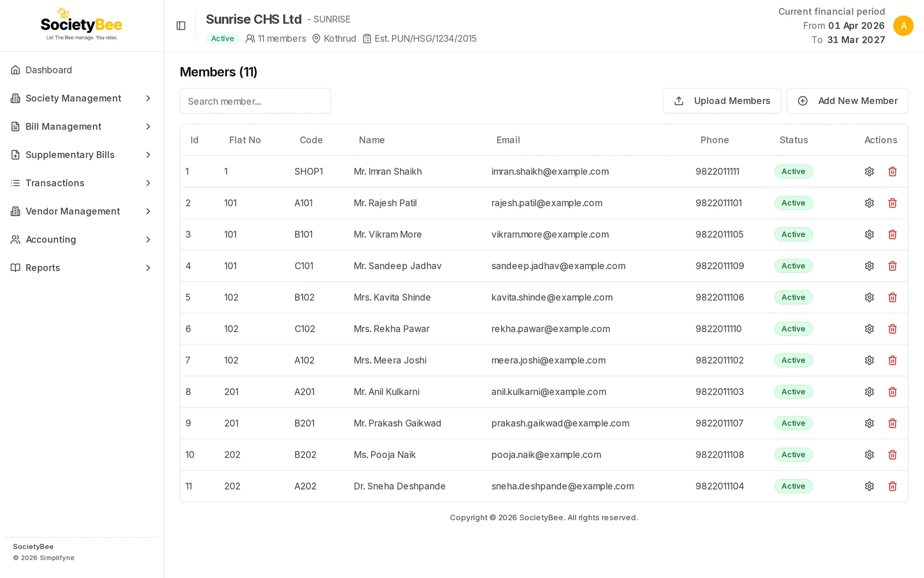Screen dimensions: 924x578
Task: Open settings for Mr. Sandeep Jadhav
Action: (869, 266)
